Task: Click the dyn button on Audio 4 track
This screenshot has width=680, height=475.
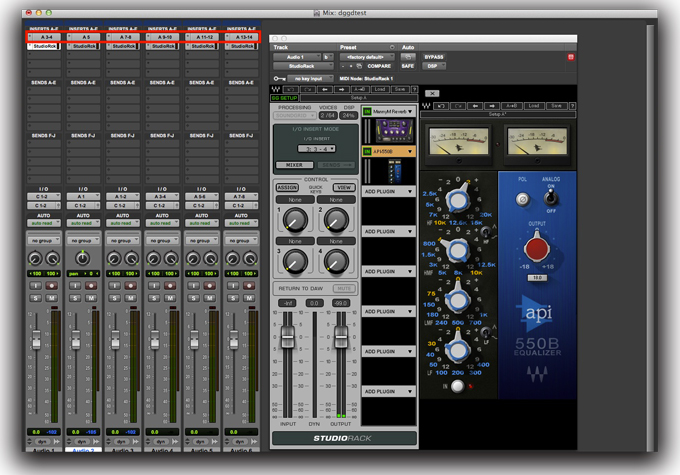Action: (160, 441)
